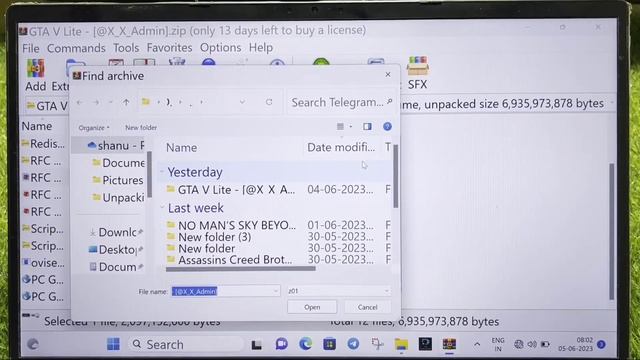Click the WinRAR file list vertical scrollbar
The width and height of the screenshot is (640, 360).
(611, 231)
